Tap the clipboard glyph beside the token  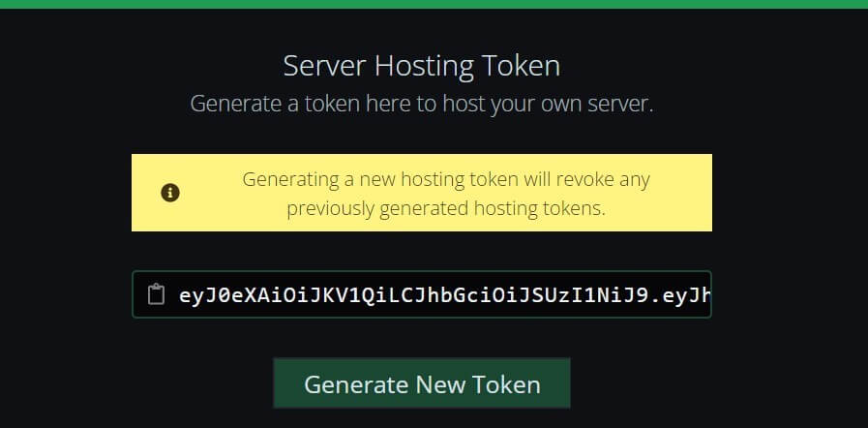click(x=156, y=294)
